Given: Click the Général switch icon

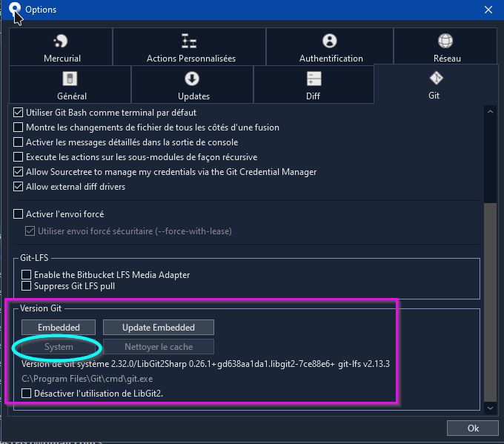Looking at the screenshot, I should pyautogui.click(x=70, y=79).
